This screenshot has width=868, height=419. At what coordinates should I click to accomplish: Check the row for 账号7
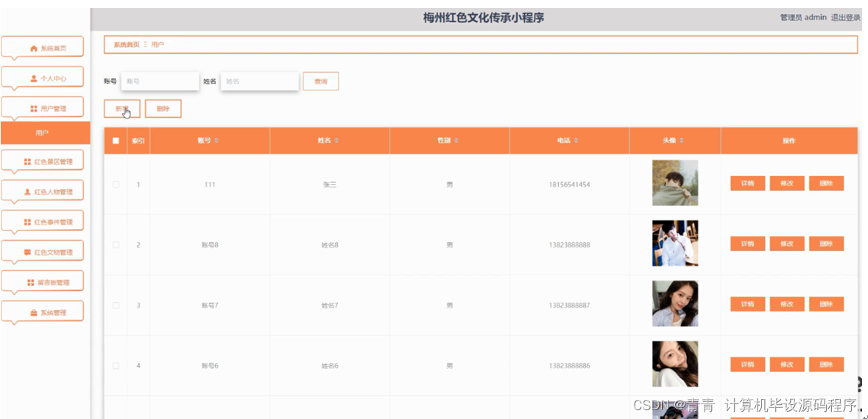[x=116, y=305]
